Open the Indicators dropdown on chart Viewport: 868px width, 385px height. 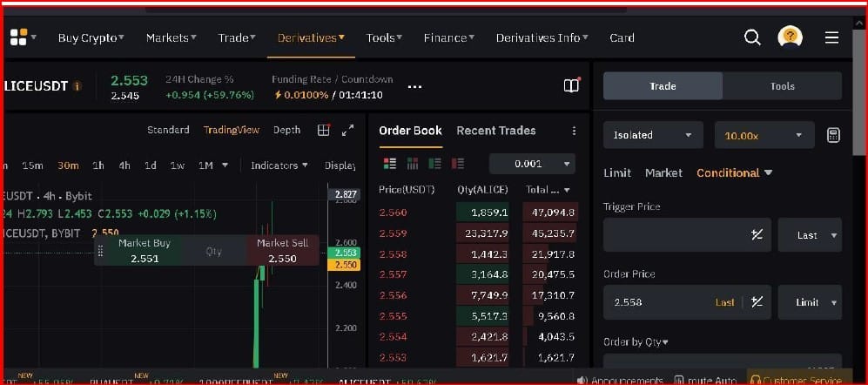click(279, 165)
